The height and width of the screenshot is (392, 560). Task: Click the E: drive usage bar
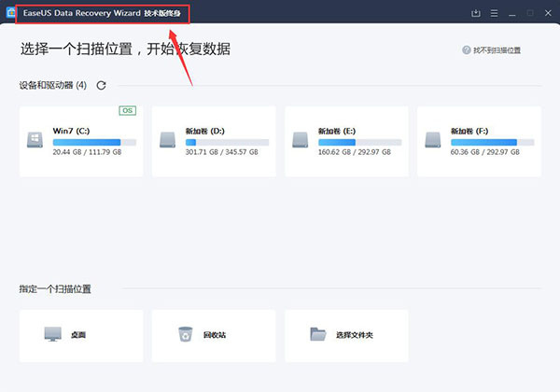(x=360, y=142)
